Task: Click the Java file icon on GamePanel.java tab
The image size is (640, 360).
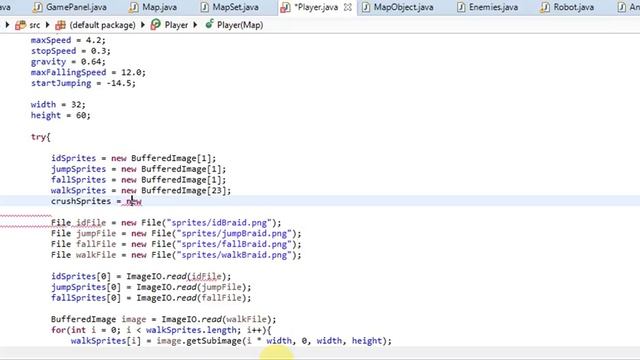Action: tap(38, 7)
